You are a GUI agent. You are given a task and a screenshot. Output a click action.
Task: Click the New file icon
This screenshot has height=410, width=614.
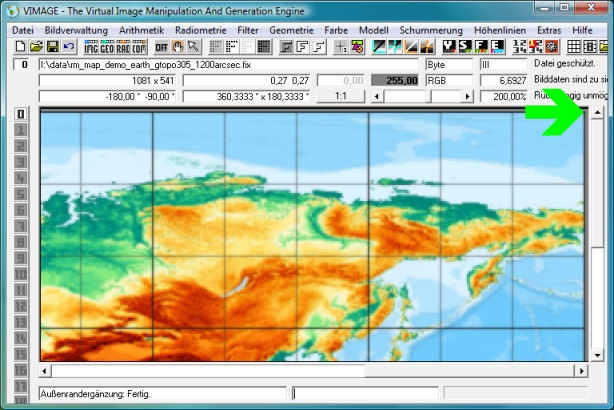[x=20, y=47]
